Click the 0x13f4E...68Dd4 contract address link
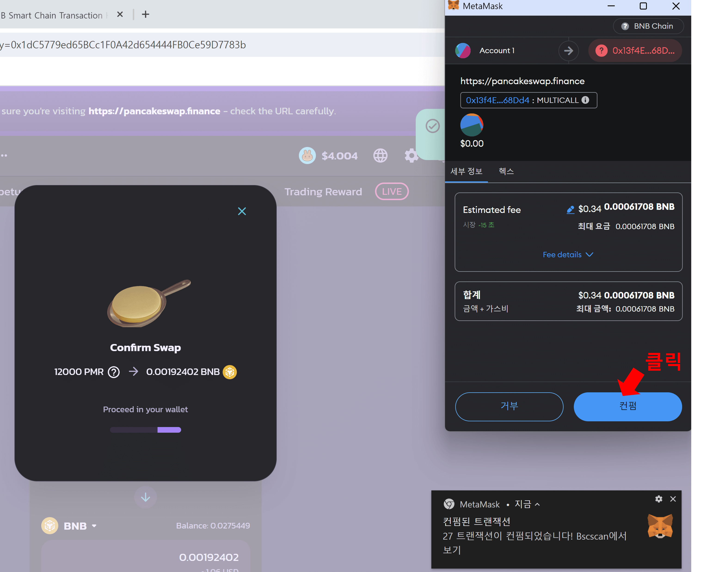728x572 pixels. pos(497,100)
